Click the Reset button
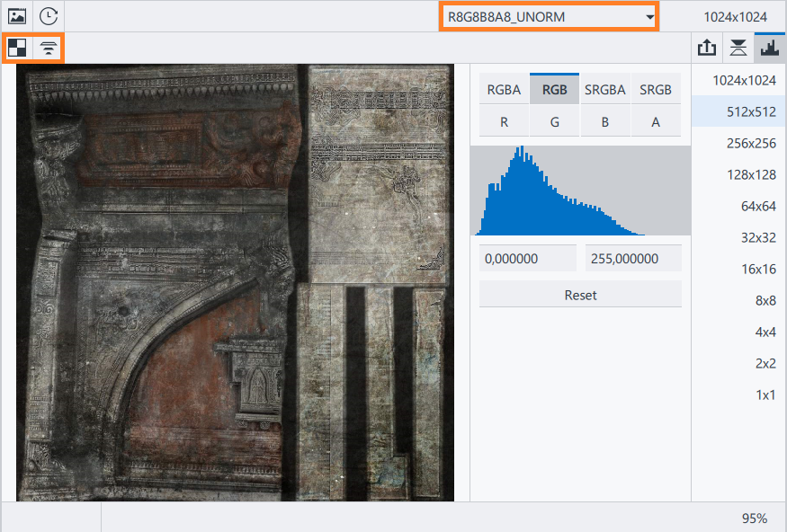 580,295
